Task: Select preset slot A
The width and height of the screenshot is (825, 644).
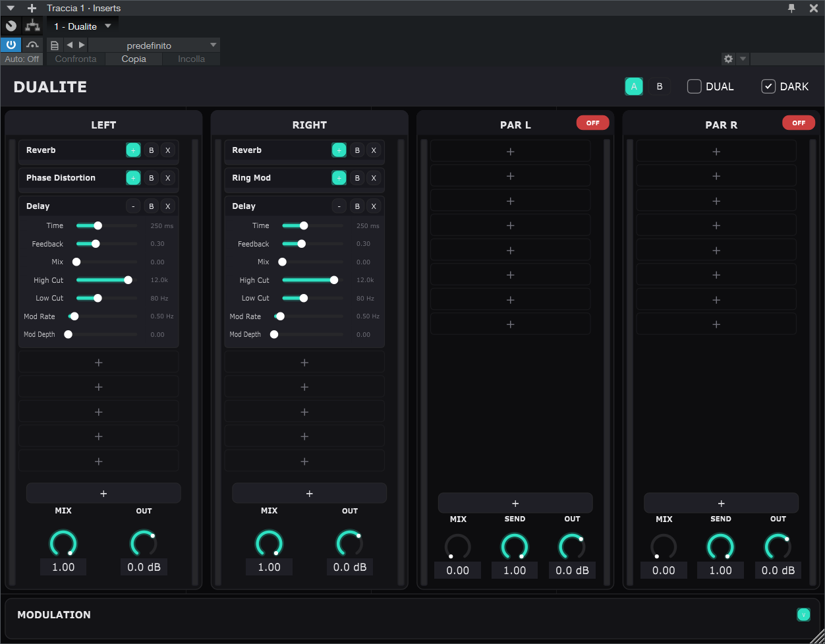Action: 633,86
